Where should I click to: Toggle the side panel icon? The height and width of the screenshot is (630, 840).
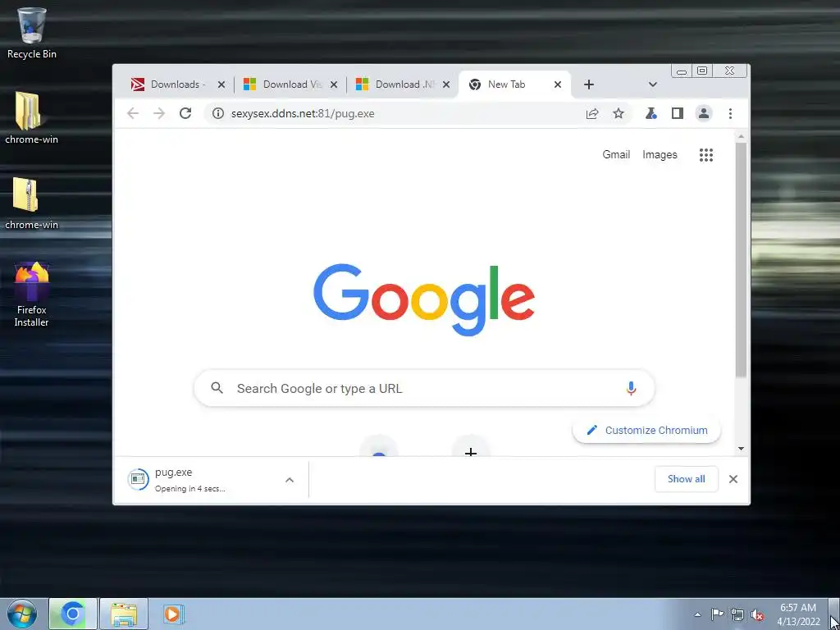pyautogui.click(x=677, y=113)
